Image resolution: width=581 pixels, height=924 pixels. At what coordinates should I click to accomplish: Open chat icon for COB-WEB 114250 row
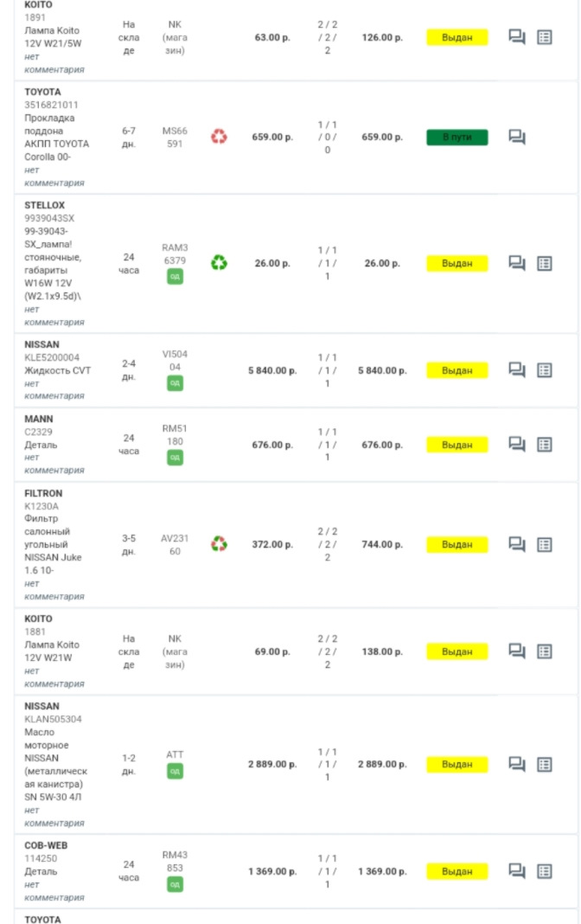point(517,871)
